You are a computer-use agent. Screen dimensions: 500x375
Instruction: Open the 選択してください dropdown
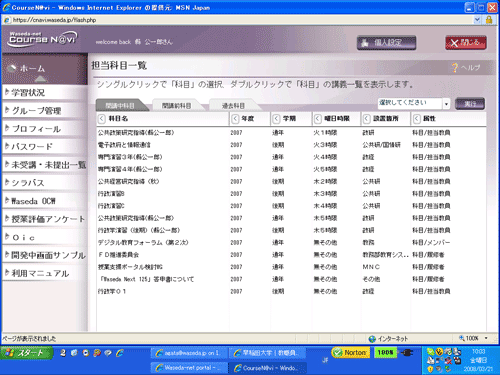(414, 104)
